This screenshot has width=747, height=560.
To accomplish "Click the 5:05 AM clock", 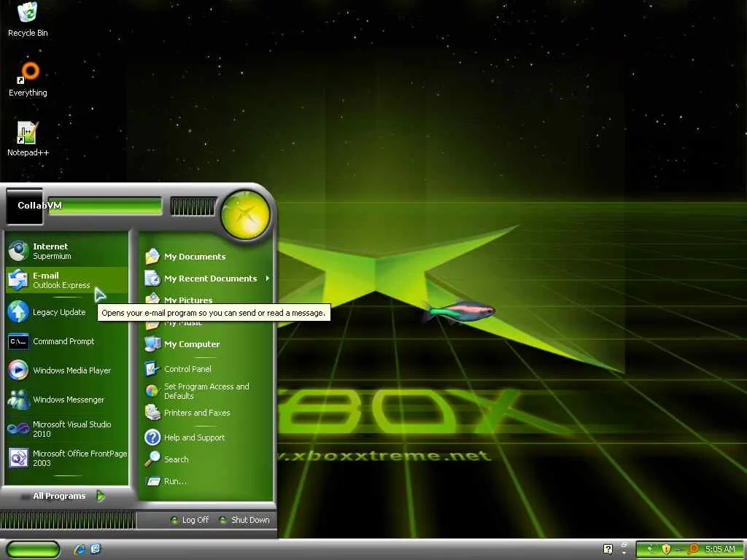I will [720, 549].
